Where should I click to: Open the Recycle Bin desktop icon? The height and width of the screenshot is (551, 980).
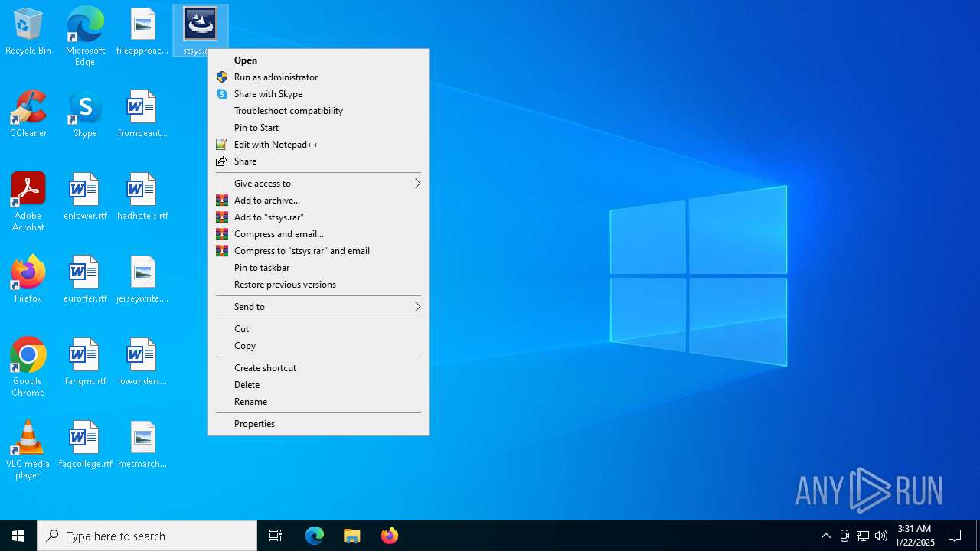(x=28, y=31)
